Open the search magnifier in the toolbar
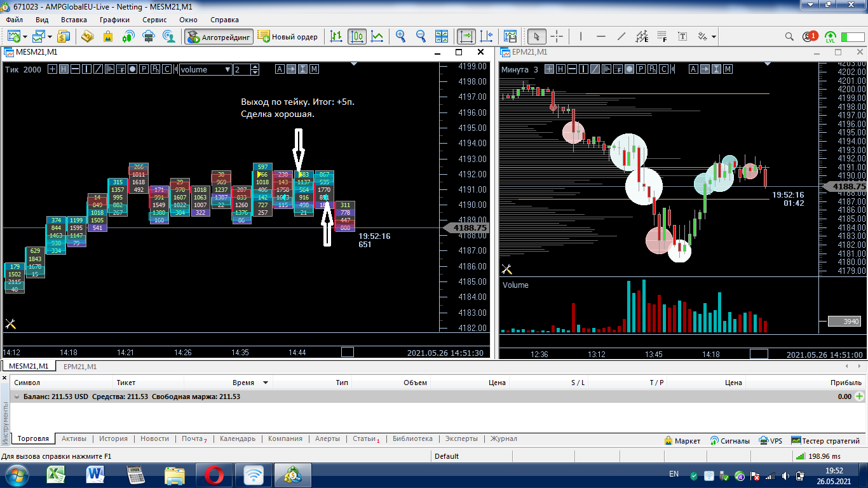Screen dimensions: 868x488 pos(789,36)
